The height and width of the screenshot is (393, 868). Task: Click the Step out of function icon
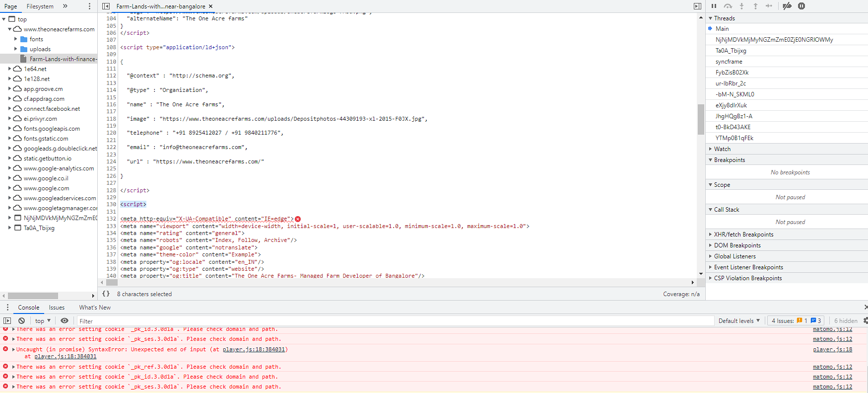click(755, 6)
